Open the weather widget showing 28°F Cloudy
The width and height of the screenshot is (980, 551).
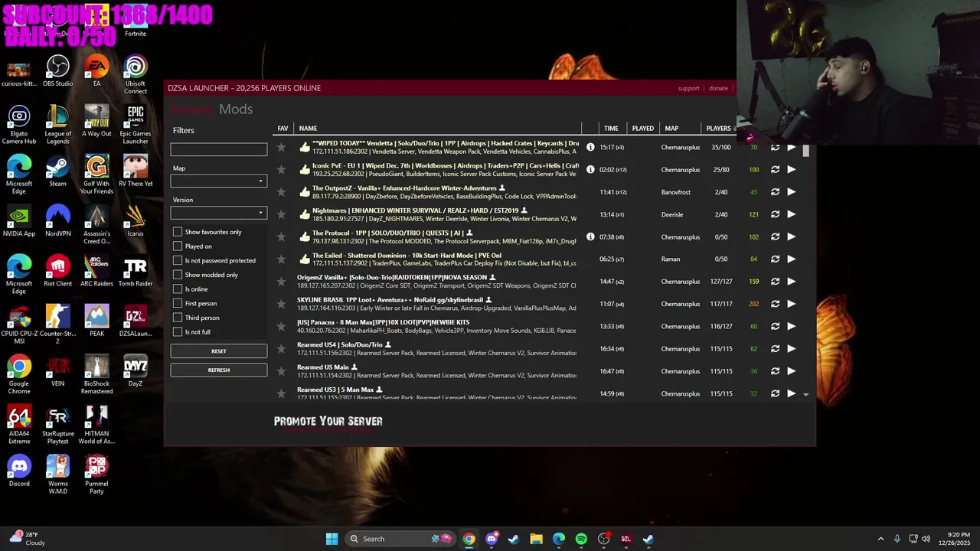[29, 539]
